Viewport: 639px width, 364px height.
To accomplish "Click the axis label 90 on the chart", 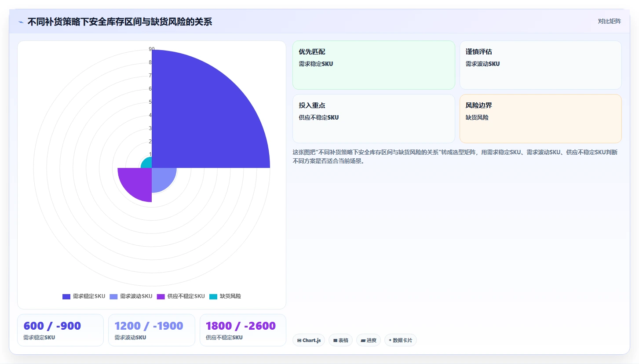I will point(152,49).
